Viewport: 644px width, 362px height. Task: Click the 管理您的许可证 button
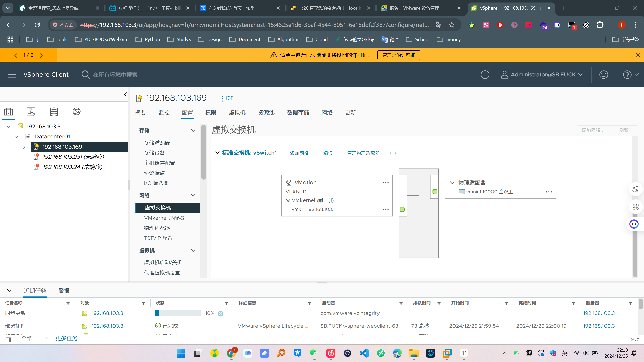399,55
